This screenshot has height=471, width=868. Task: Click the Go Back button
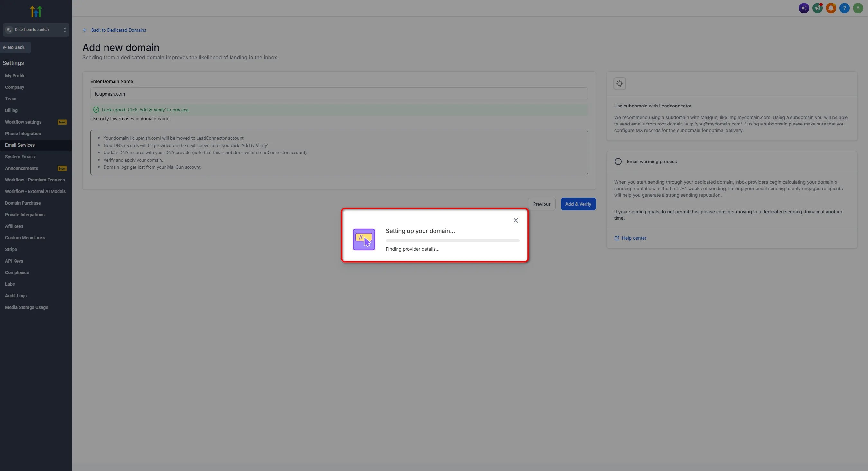click(15, 48)
